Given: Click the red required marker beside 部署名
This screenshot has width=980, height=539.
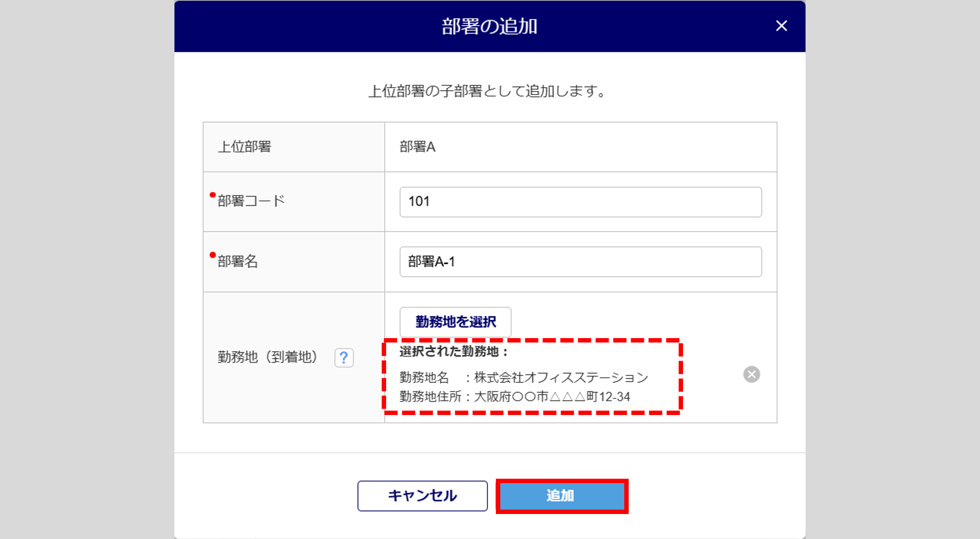Looking at the screenshot, I should pos(213,255).
